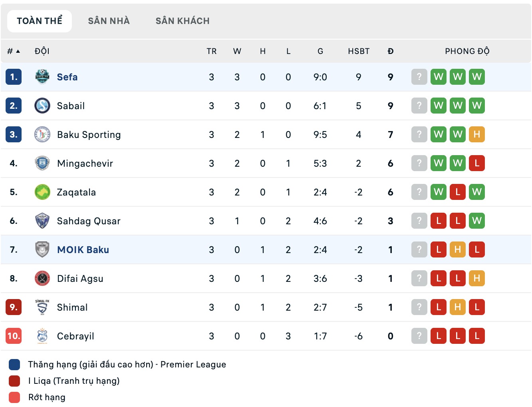Open the Sefa team link

67,77
